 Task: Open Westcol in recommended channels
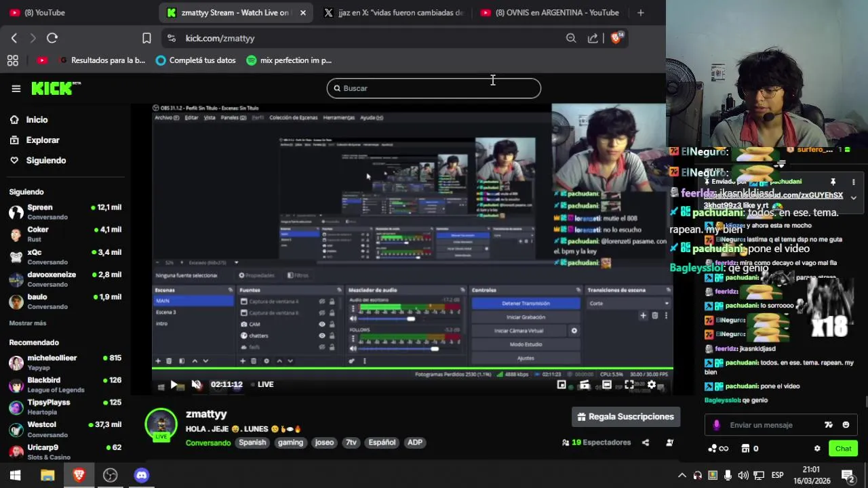[65, 429]
